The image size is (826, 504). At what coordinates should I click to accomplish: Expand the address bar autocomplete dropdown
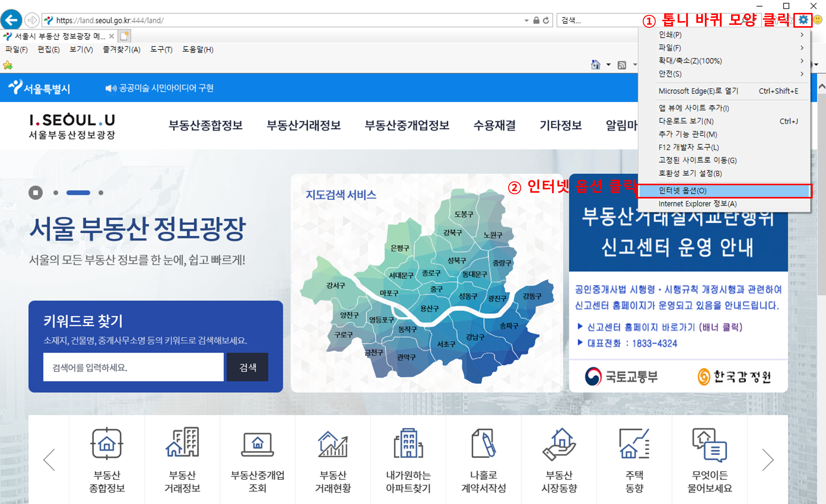point(527,20)
